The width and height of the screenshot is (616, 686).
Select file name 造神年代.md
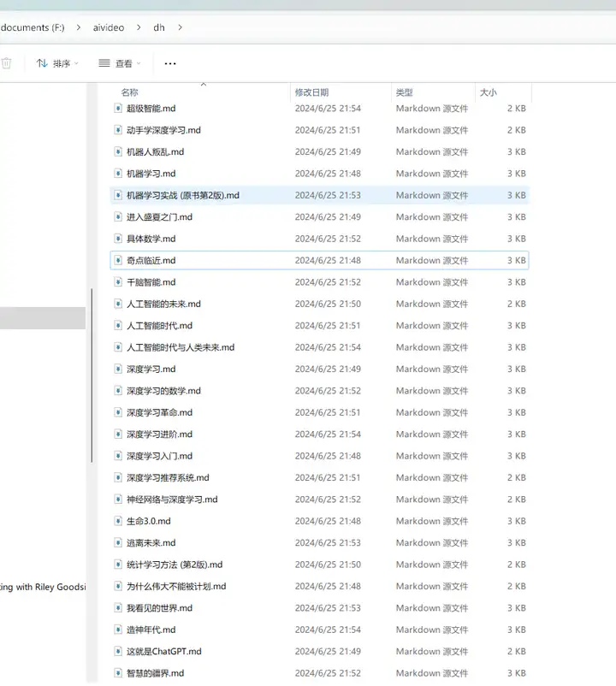click(x=151, y=630)
